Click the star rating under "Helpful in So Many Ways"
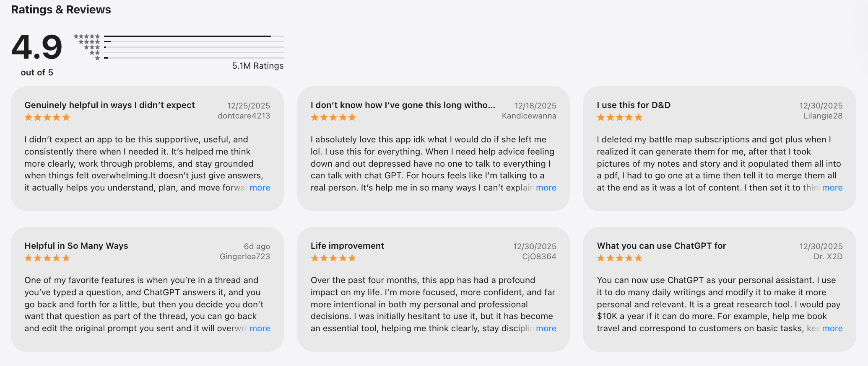 click(47, 258)
